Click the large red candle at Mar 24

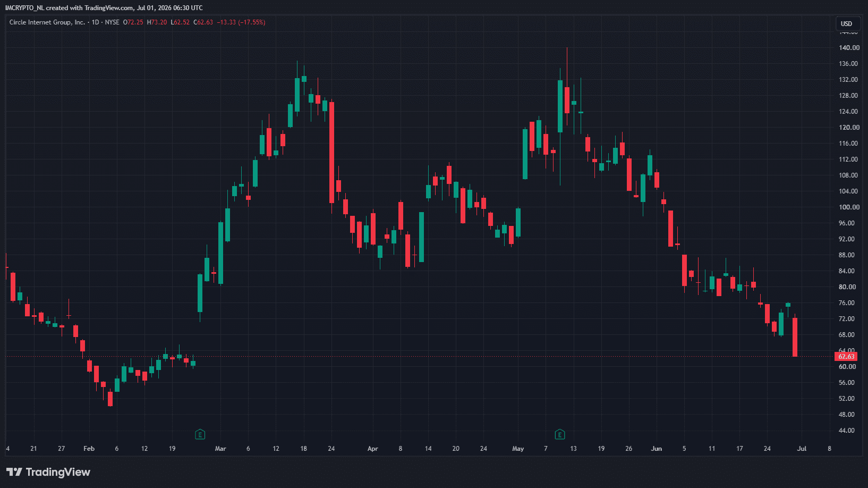tap(332, 153)
